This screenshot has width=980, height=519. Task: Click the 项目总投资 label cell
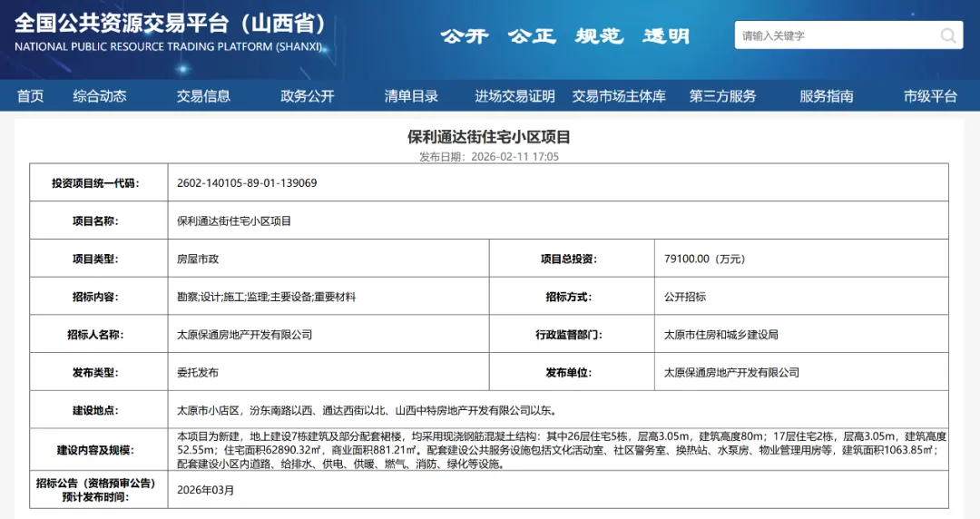[x=572, y=259]
